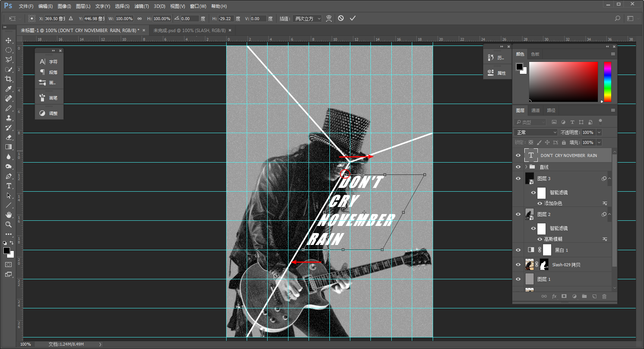The width and height of the screenshot is (644, 349).
Task: Hide layer 图层 2
Action: [x=518, y=214]
